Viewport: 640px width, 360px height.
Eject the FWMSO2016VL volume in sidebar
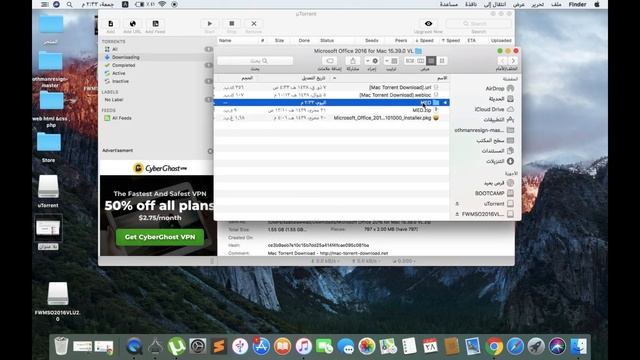(x=457, y=214)
